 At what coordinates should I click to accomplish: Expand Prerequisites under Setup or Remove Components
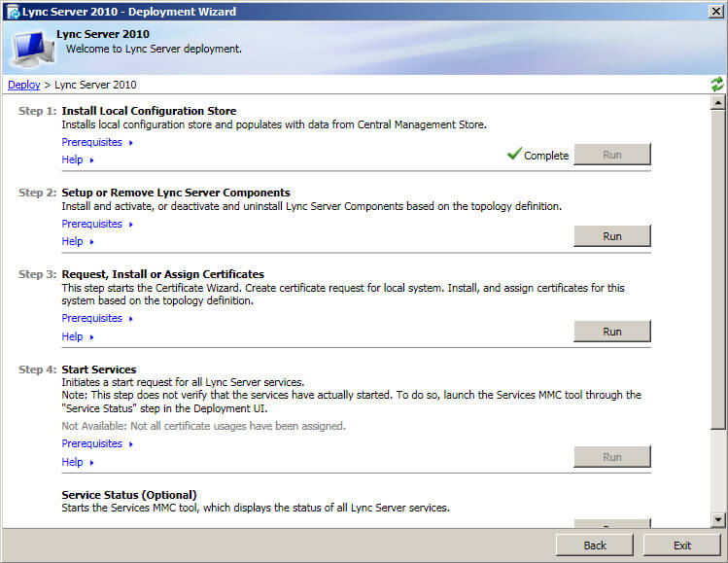tap(97, 224)
